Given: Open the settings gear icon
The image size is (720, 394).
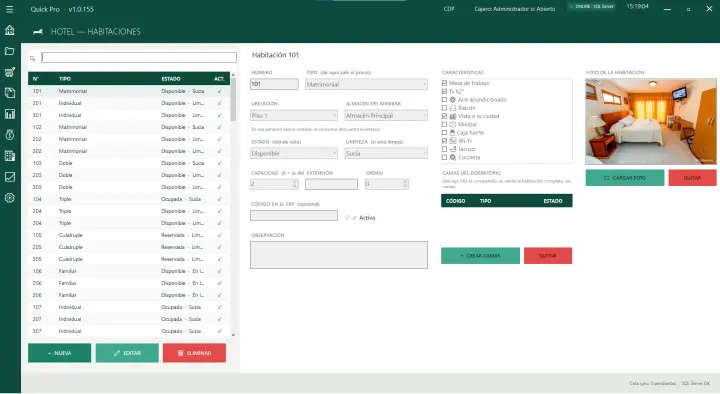Looking at the screenshot, I should click(10, 198).
